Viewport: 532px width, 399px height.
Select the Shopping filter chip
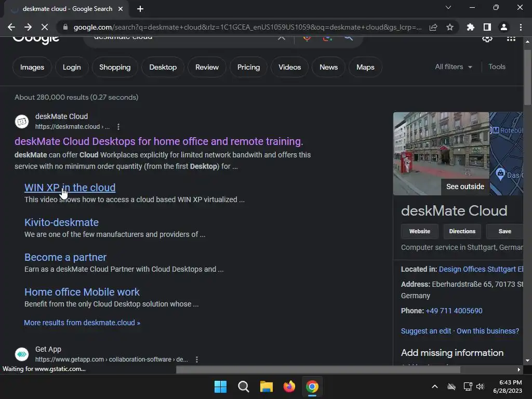click(x=115, y=67)
